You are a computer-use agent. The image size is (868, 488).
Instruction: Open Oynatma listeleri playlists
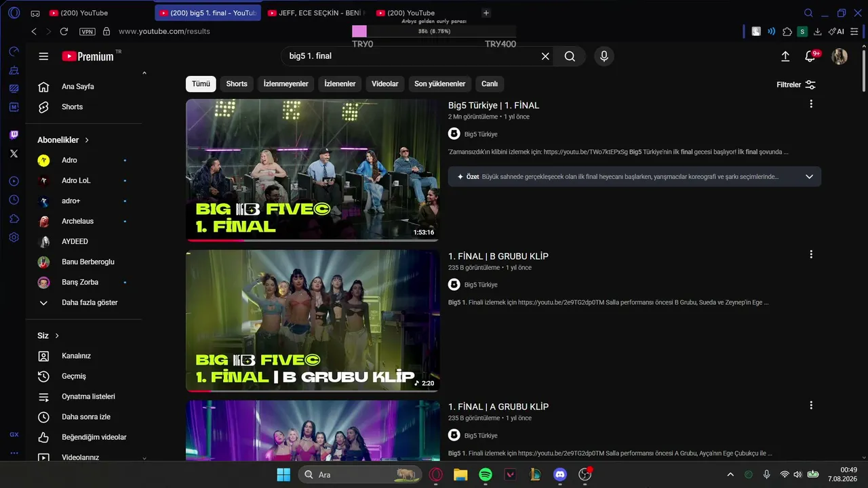click(x=83, y=396)
